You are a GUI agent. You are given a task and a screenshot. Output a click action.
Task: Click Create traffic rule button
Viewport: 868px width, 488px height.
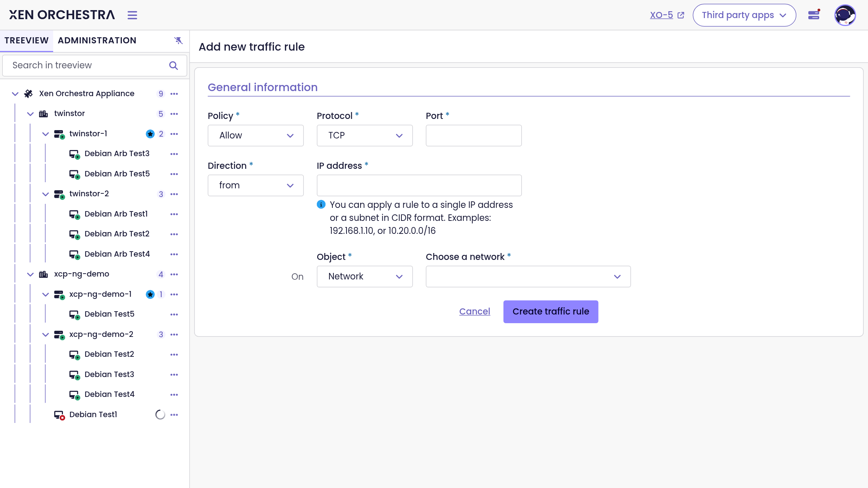pyautogui.click(x=550, y=312)
